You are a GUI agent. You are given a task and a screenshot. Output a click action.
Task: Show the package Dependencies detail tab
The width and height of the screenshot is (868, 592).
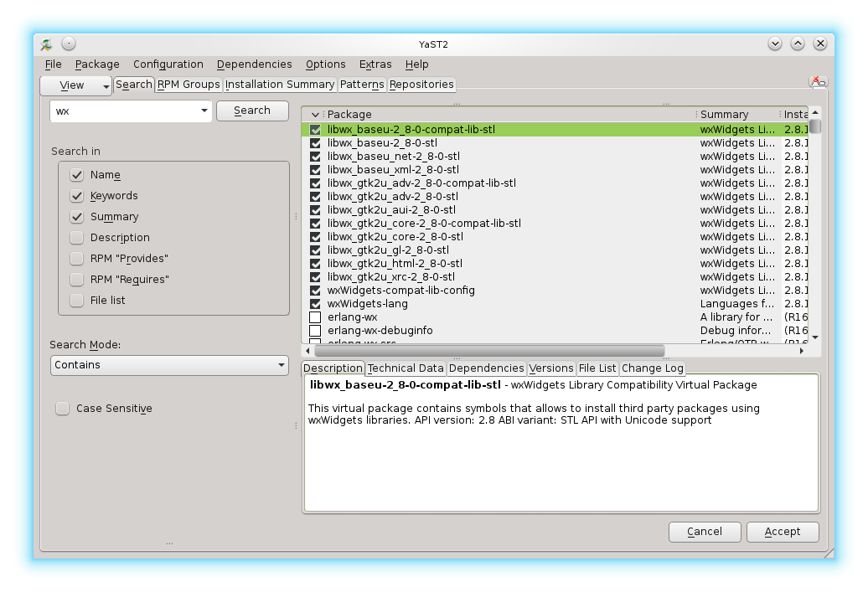486,368
